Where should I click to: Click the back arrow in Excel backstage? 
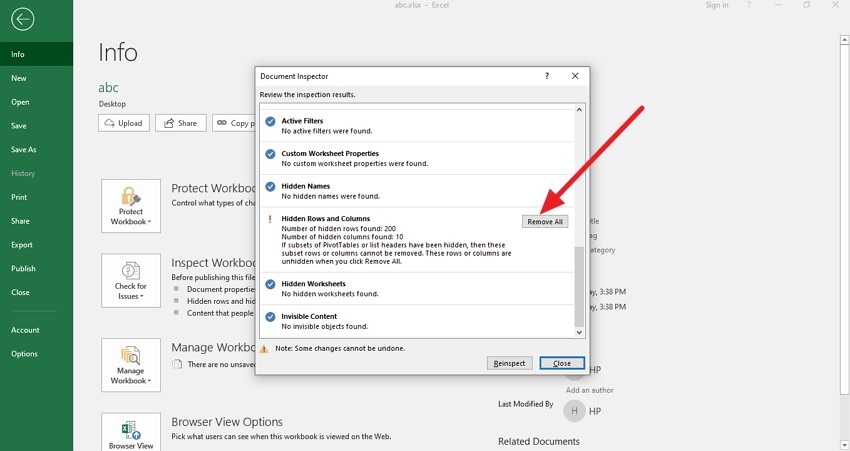(22, 20)
